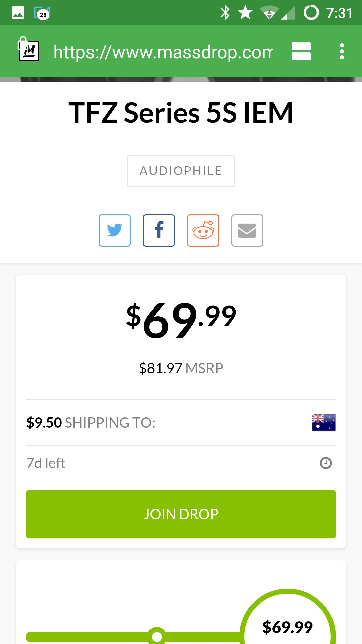Tap the massdrop.com URL address bar

[163, 52]
